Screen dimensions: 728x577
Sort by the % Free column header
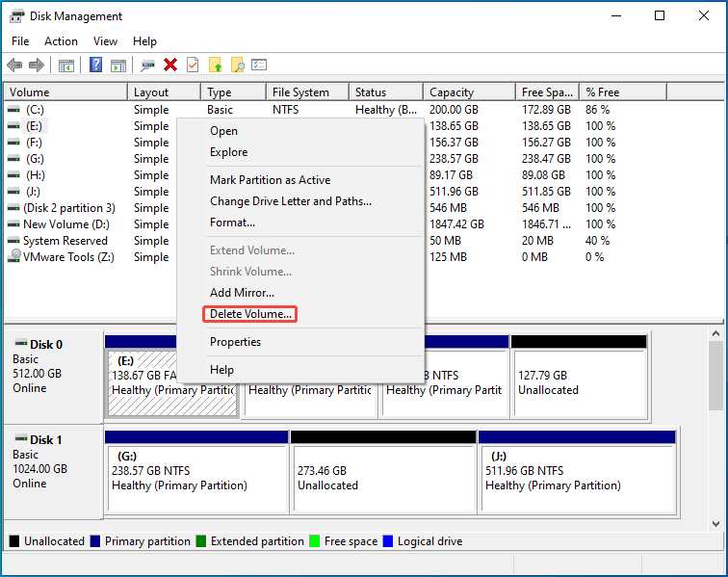click(624, 92)
